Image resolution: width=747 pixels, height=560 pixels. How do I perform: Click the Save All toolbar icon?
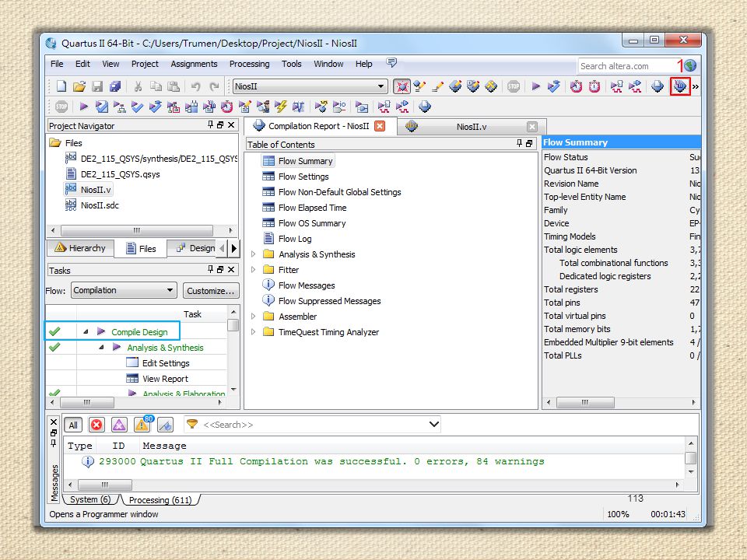(x=115, y=86)
